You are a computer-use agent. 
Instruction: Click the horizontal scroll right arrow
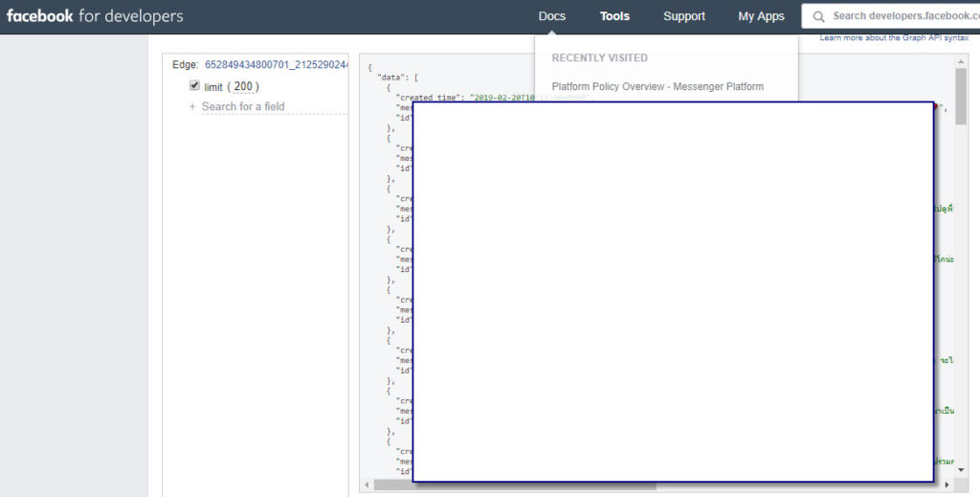(947, 485)
